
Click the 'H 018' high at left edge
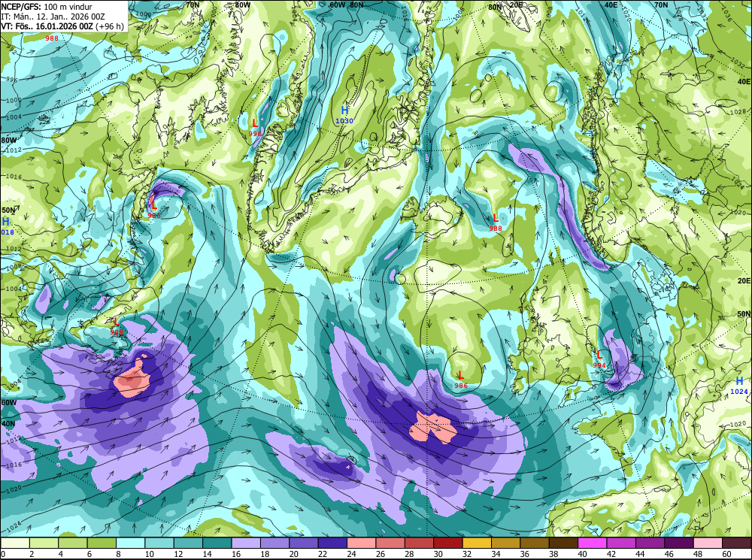point(7,226)
